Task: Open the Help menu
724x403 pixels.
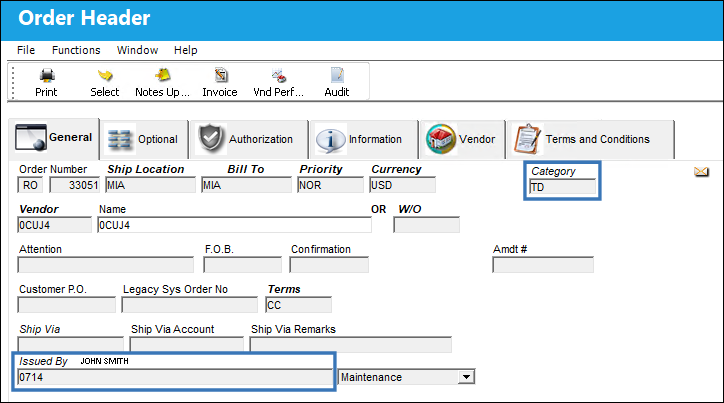Action: [186, 50]
